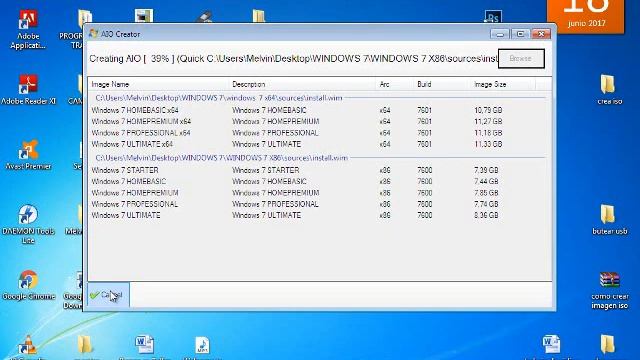This screenshot has height=360, width=640.
Task: Minimize the AIO Creator window
Action: click(500, 34)
